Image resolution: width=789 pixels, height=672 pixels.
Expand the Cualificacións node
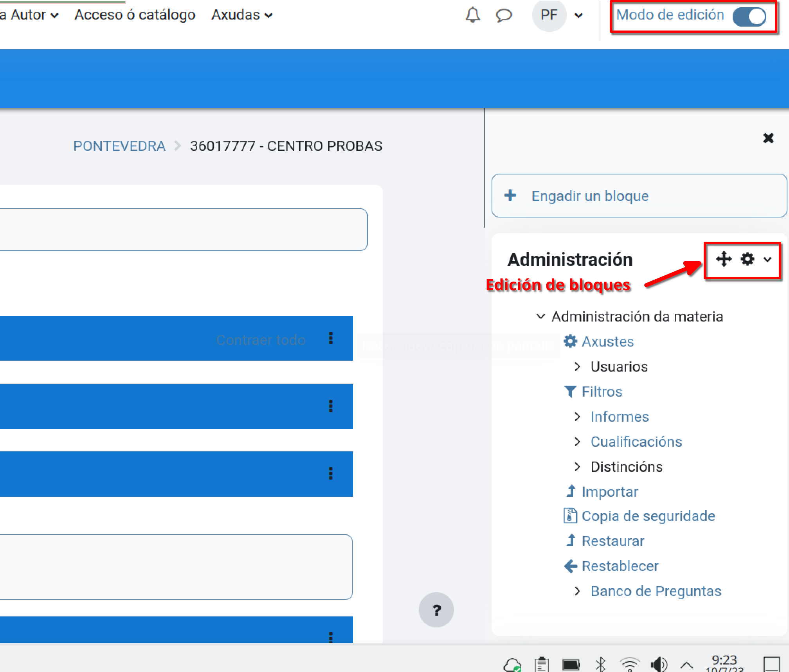pos(577,442)
